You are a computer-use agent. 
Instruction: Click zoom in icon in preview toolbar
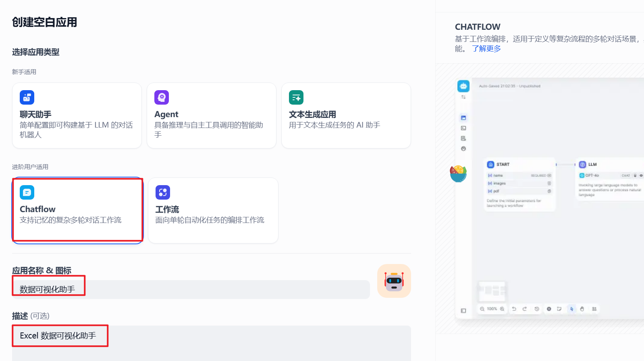point(502,309)
